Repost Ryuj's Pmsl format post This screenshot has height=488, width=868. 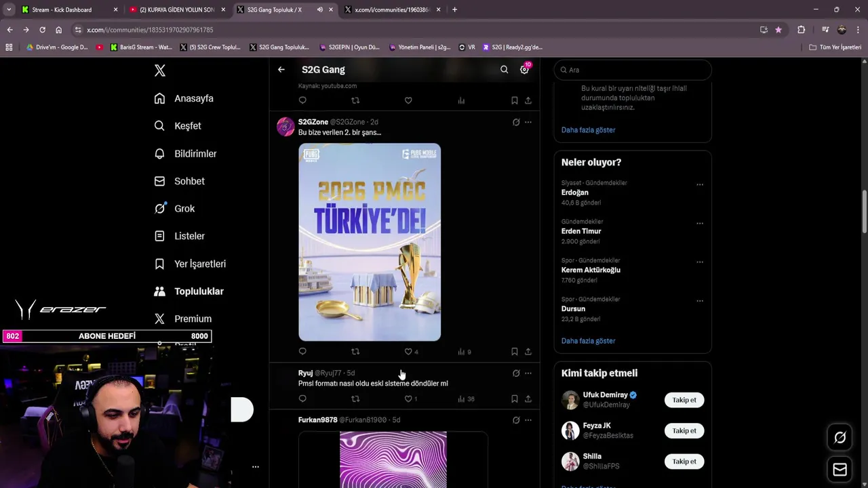(x=355, y=399)
